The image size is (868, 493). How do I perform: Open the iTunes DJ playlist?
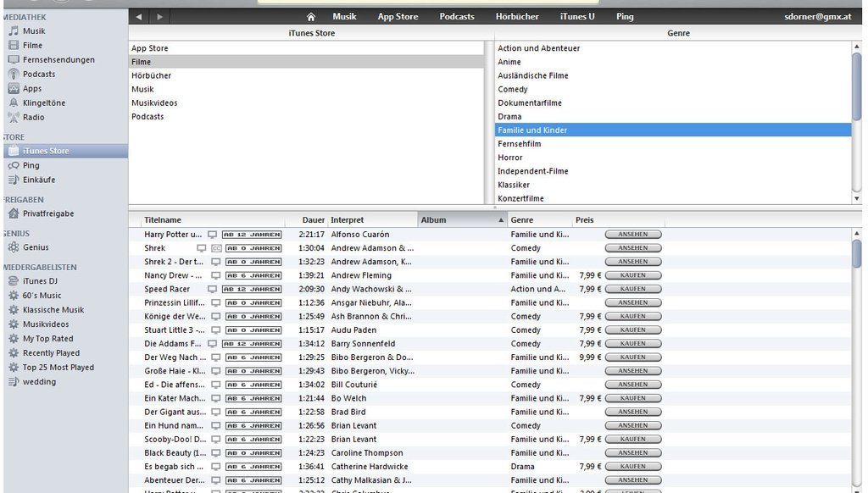pos(40,281)
